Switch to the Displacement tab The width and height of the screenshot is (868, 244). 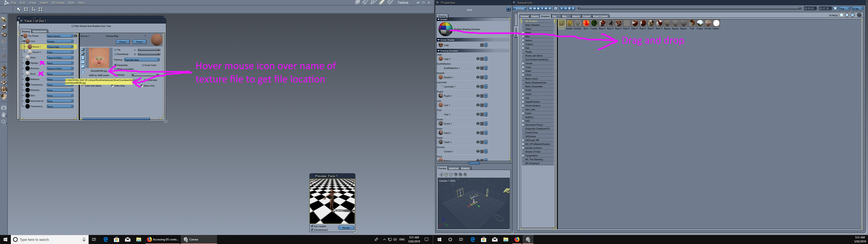point(39,31)
